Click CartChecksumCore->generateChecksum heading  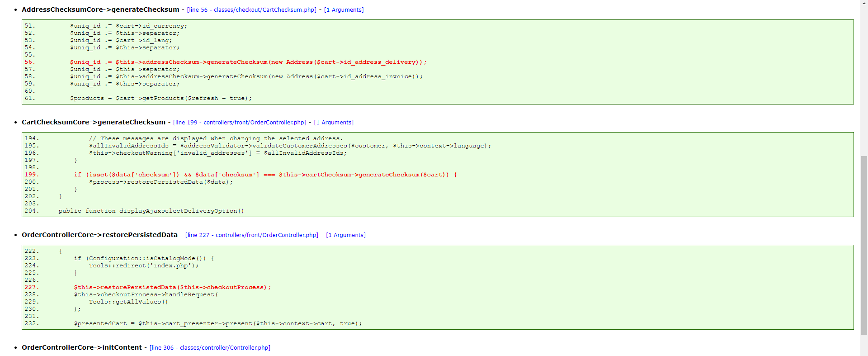click(x=94, y=122)
